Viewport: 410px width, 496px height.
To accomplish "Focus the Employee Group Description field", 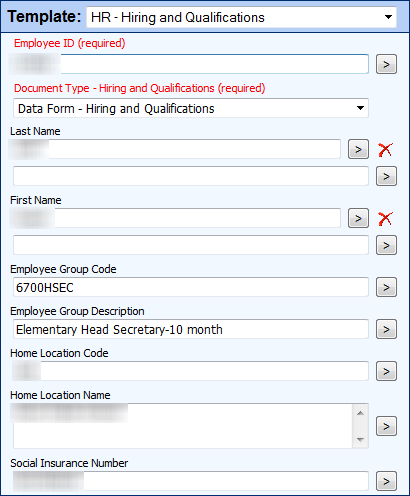I will [191, 329].
